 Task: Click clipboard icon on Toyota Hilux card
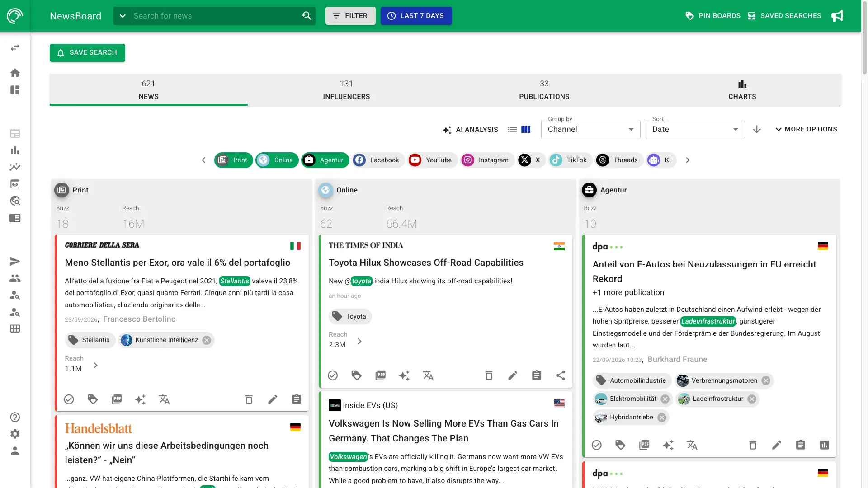537,375
